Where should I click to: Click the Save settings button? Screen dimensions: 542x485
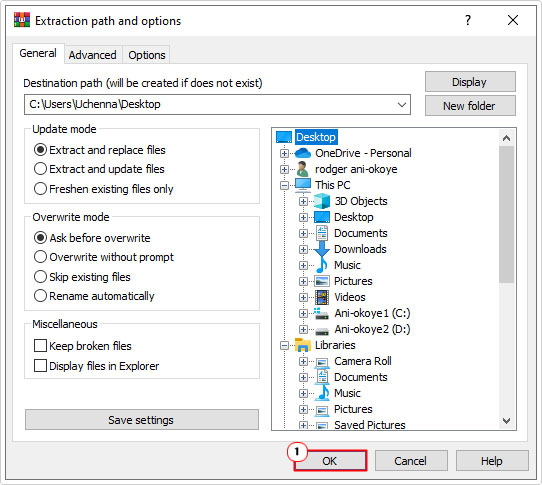pos(142,420)
